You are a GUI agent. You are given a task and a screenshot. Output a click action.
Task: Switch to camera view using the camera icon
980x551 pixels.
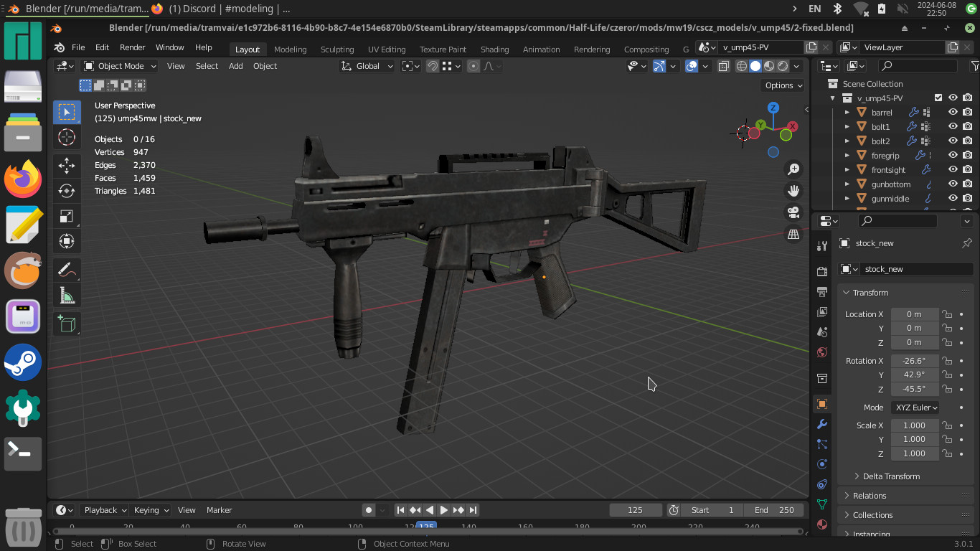[x=793, y=212]
